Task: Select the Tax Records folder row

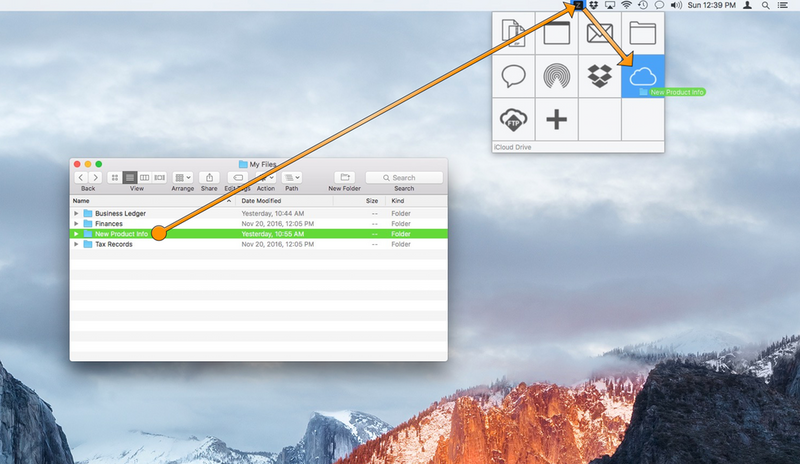Action: click(259, 244)
